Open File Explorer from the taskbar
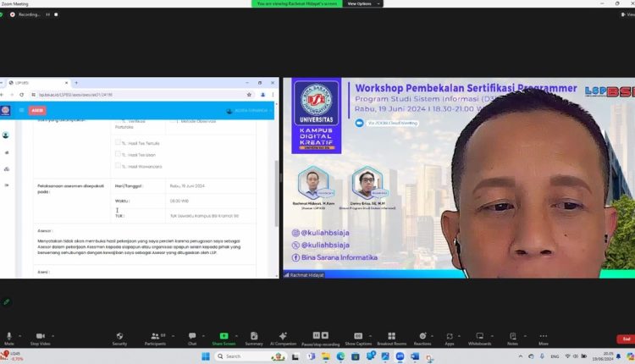The width and height of the screenshot is (635, 364). click(326, 356)
